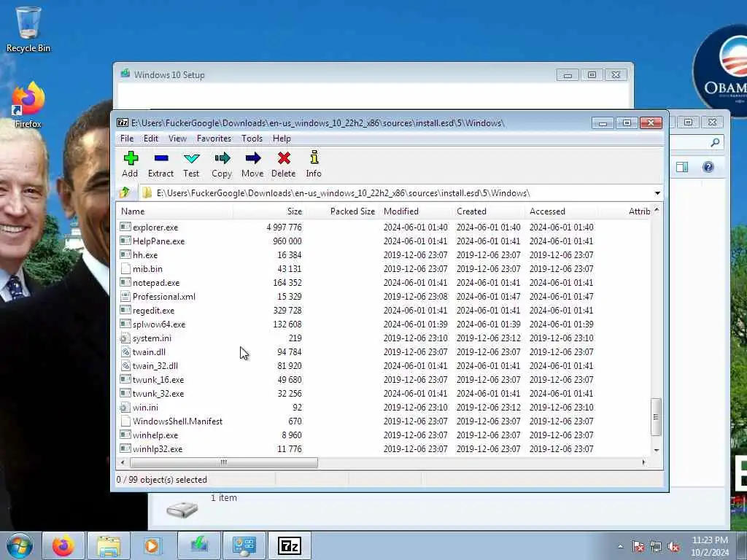
Task: Select the explorer.exe file icon
Action: pos(125,227)
